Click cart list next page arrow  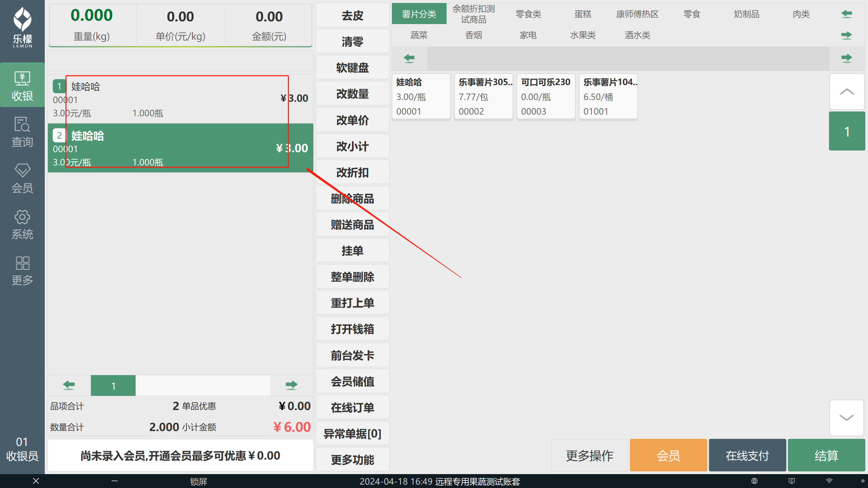click(x=291, y=385)
